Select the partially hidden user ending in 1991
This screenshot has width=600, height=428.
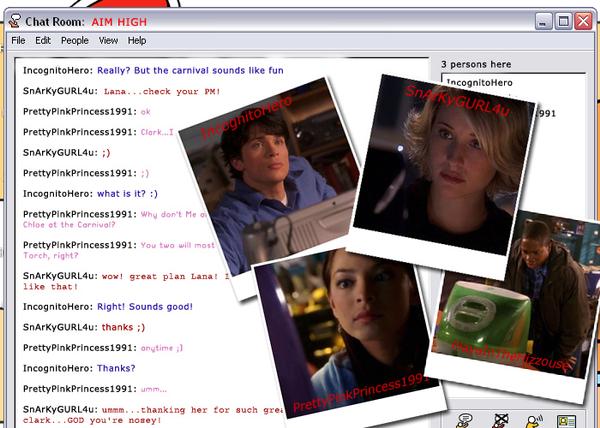click(x=547, y=114)
